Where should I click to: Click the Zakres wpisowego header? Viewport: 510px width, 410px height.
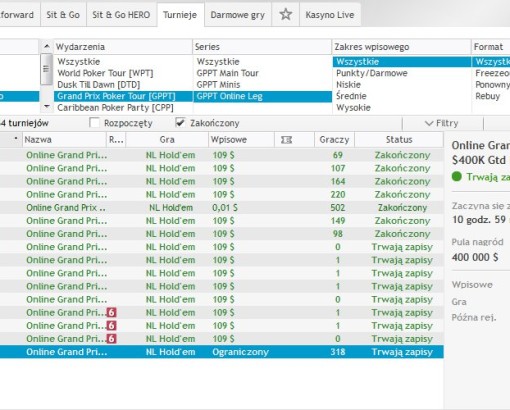click(x=401, y=47)
